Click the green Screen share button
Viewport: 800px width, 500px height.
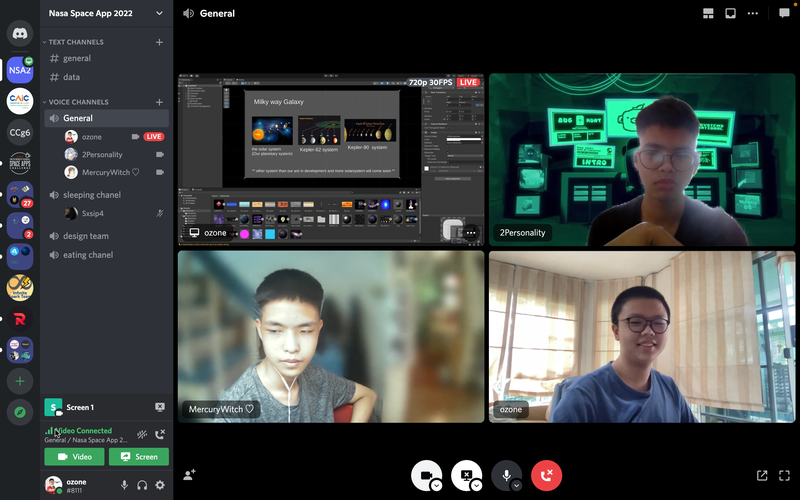[x=139, y=456]
